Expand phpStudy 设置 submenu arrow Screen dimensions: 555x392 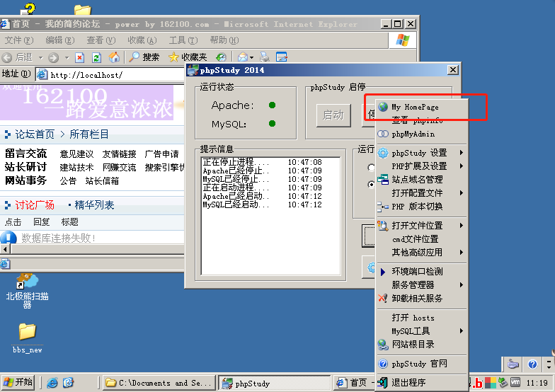coord(462,153)
